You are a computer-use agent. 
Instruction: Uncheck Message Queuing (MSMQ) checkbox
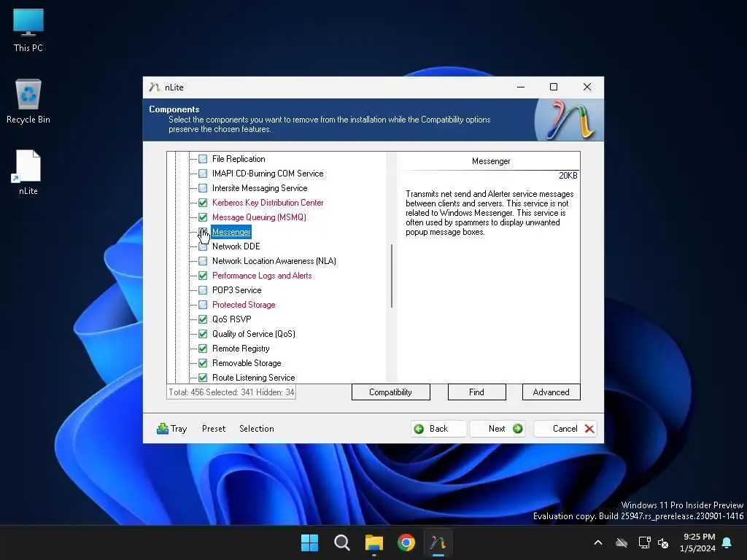(203, 217)
